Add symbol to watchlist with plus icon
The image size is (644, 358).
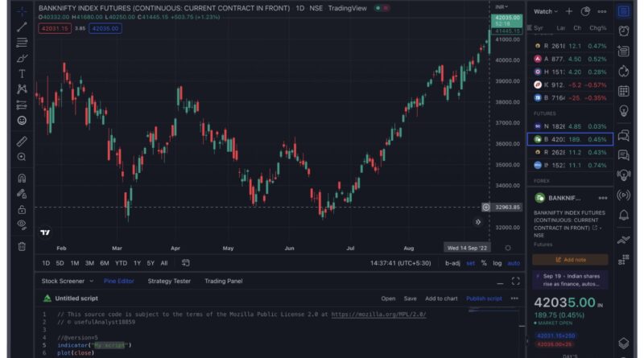(569, 11)
